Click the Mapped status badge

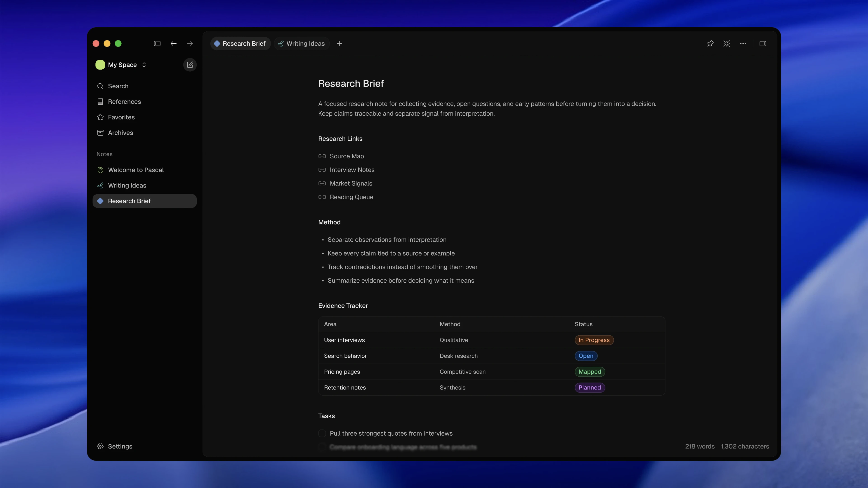point(590,372)
